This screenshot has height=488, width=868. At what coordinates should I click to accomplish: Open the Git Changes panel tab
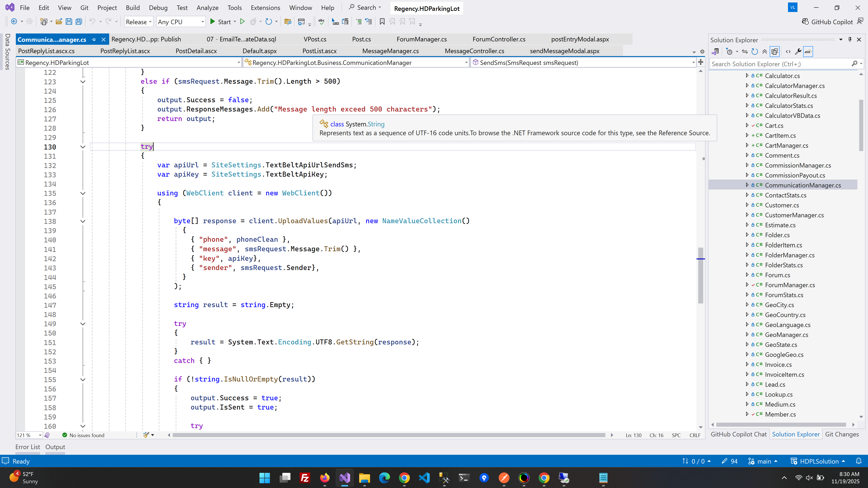pos(842,434)
